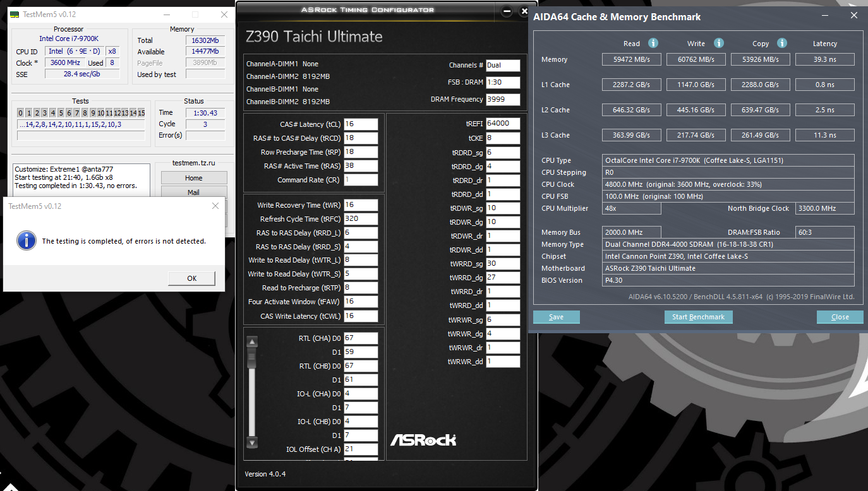868x491 pixels.
Task: Click the Channels # field showing Dual
Action: coord(503,66)
